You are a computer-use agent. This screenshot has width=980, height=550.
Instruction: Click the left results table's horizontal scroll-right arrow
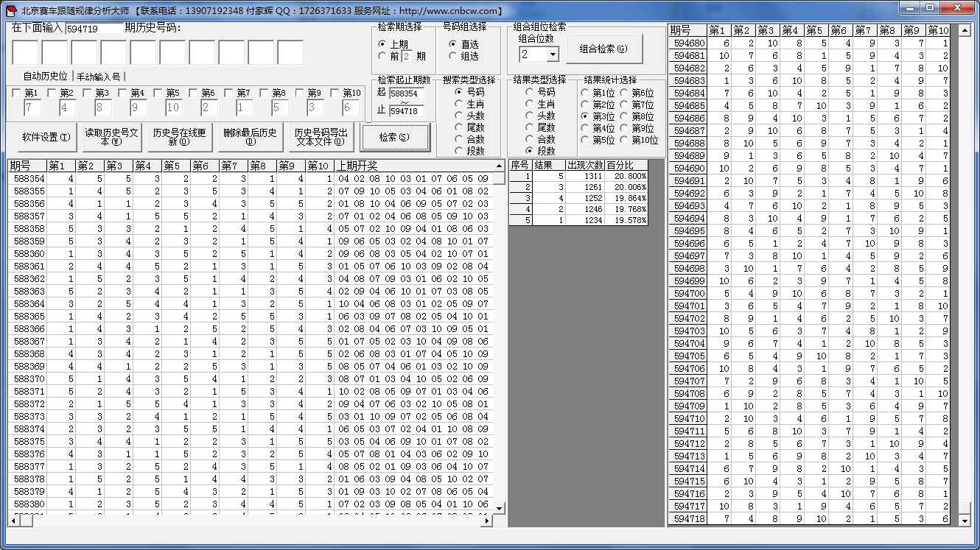click(486, 521)
